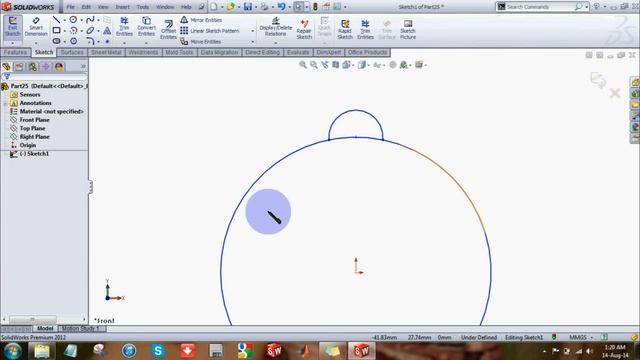640x360 pixels.
Task: Open the MMGS unit system dropdown
Action: [581, 337]
